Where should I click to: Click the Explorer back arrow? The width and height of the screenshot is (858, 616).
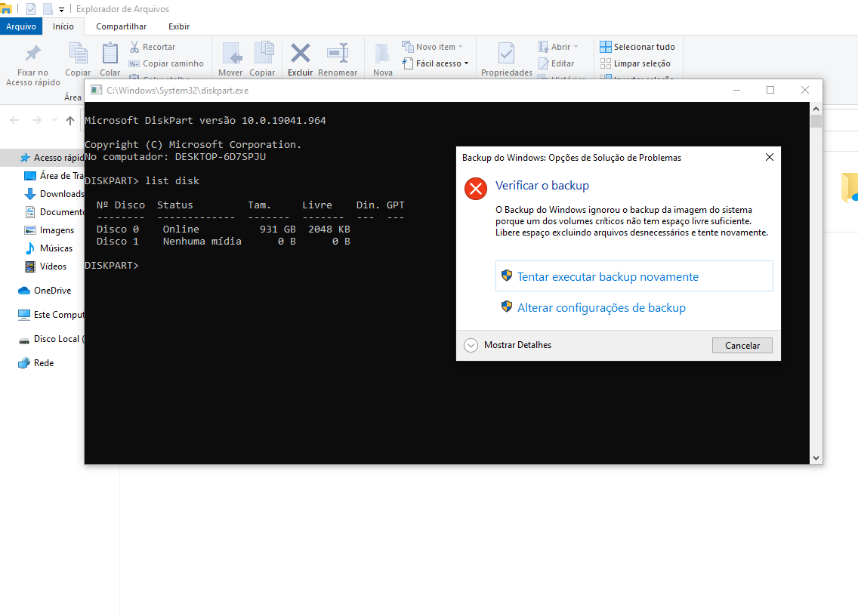coord(15,120)
